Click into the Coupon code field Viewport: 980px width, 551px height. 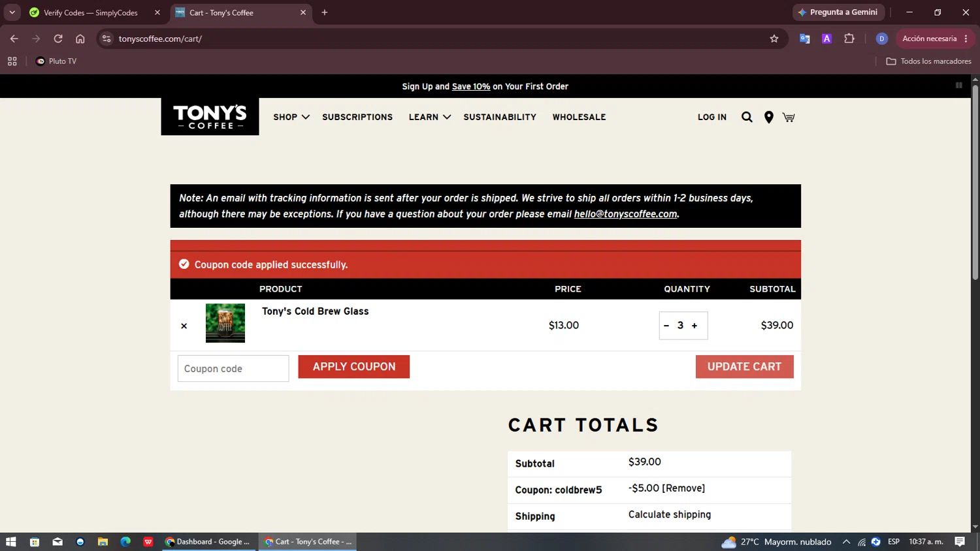coord(233,369)
